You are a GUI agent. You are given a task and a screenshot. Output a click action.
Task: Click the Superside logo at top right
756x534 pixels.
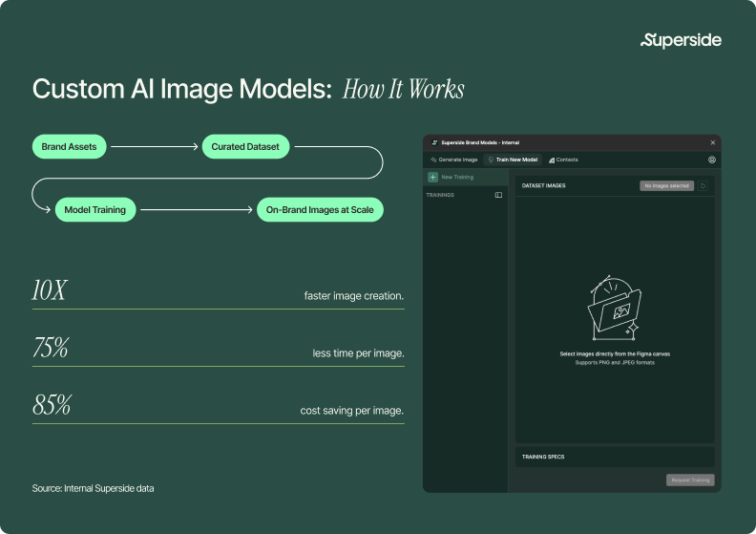coord(681,40)
